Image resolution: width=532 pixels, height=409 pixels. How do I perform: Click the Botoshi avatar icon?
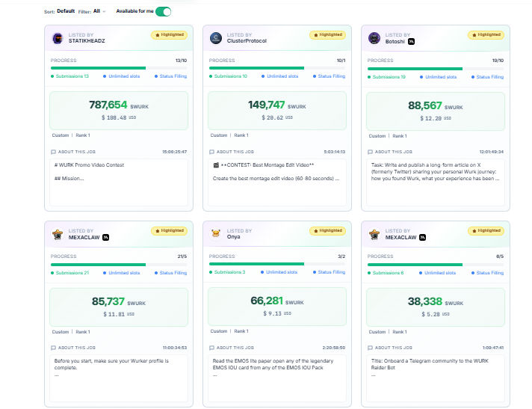point(374,38)
